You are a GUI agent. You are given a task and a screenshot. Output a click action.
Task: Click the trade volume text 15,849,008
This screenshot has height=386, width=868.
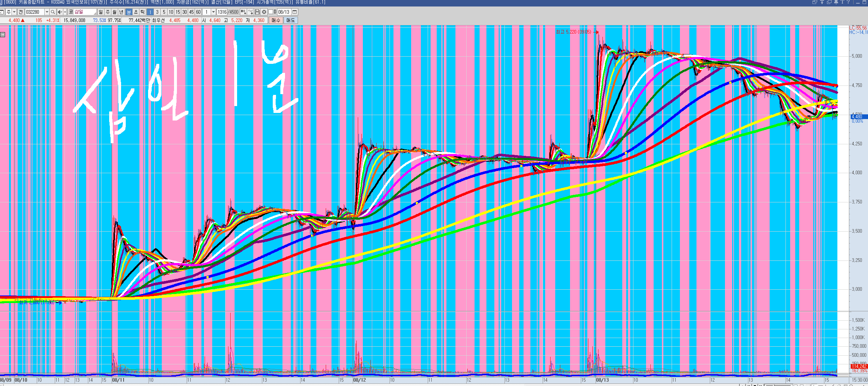click(74, 20)
